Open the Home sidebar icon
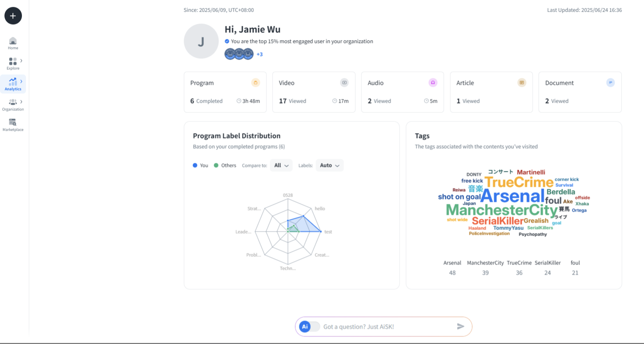The image size is (644, 344). [x=13, y=43]
